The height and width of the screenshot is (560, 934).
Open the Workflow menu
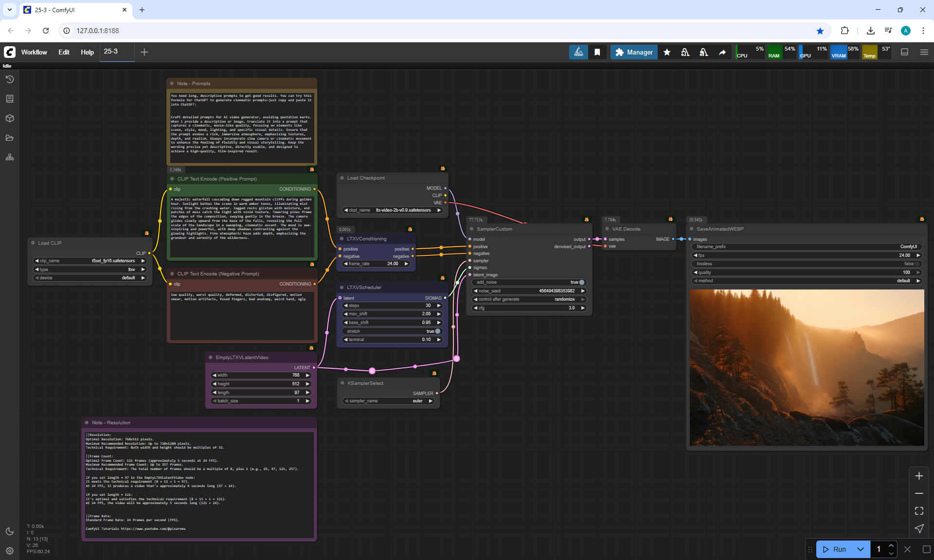coord(34,52)
